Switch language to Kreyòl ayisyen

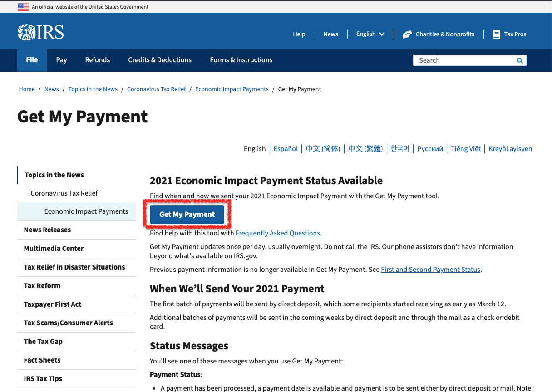[x=510, y=149]
